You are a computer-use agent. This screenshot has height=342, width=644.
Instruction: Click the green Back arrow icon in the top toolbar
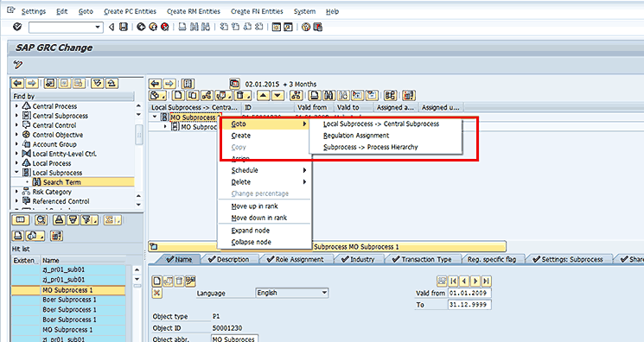pos(141,27)
